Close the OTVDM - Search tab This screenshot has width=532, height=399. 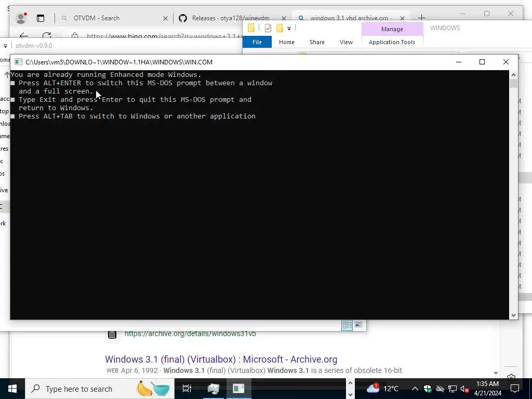coord(165,18)
